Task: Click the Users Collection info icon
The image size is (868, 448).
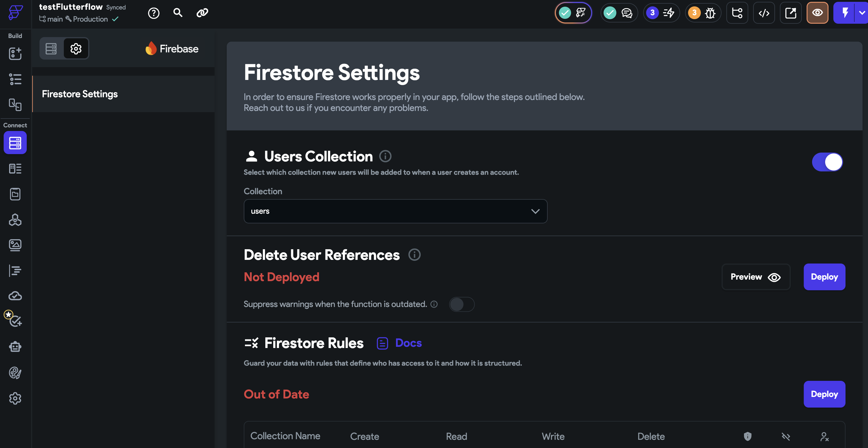Action: [x=385, y=156]
